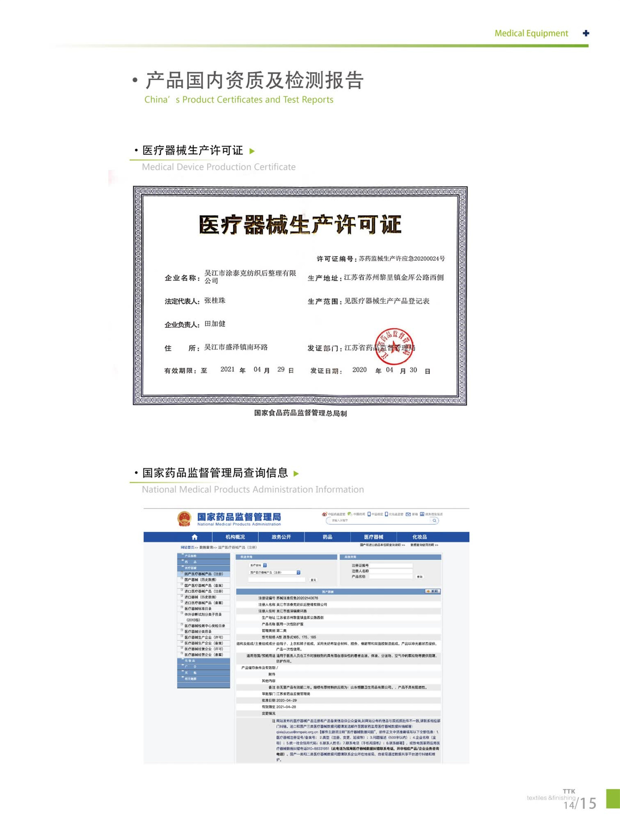The height and width of the screenshot is (840, 620).
Task: Click product name 医用一次性防护服
Action: click(x=290, y=624)
